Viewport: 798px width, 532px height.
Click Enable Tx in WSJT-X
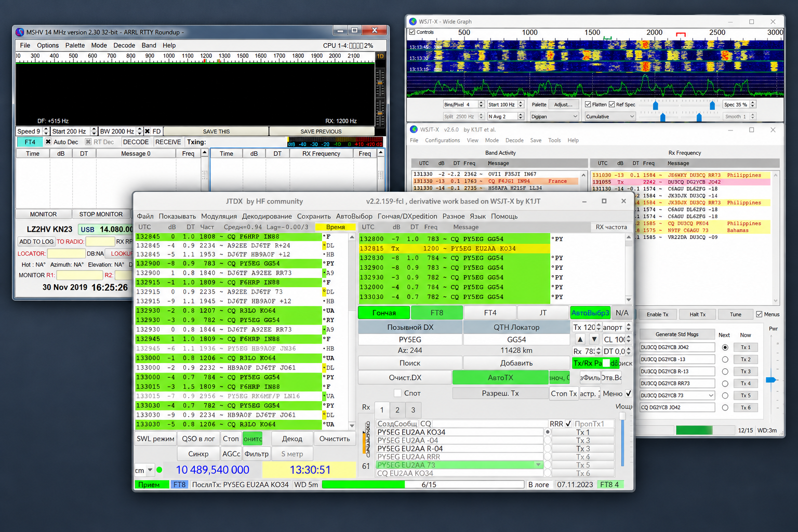(x=657, y=314)
